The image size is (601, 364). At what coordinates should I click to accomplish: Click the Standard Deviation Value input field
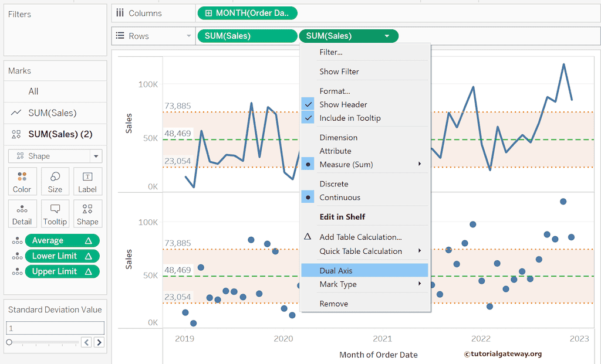coord(55,328)
